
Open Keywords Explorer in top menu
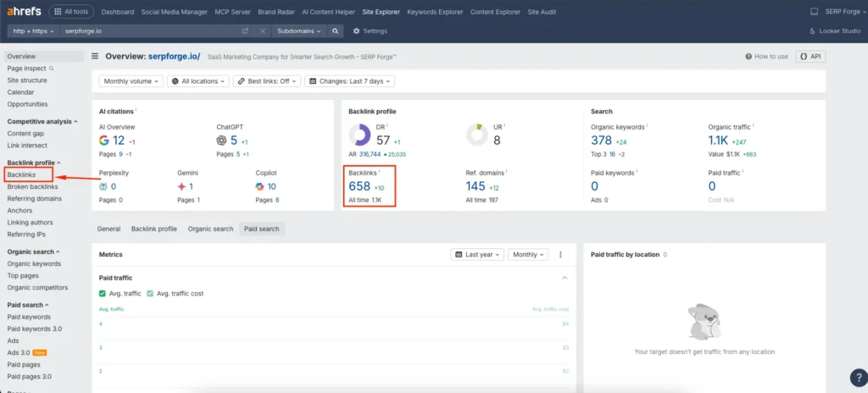[x=433, y=12]
